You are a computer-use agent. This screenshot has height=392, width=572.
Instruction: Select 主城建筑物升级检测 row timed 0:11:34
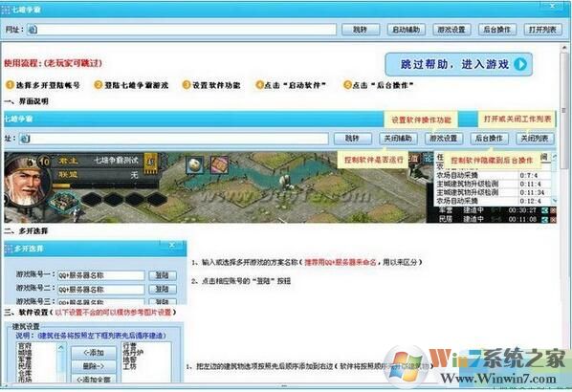pyautogui.click(x=494, y=192)
